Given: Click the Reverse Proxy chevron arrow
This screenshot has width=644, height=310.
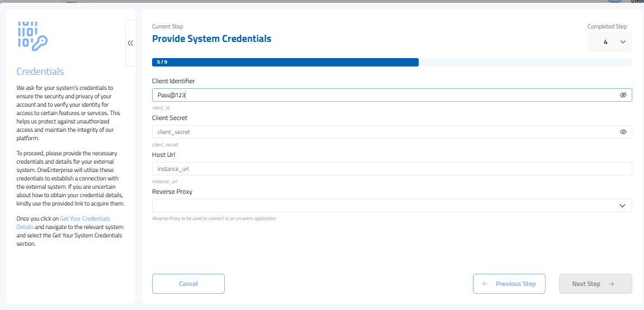Looking at the screenshot, I should (622, 206).
